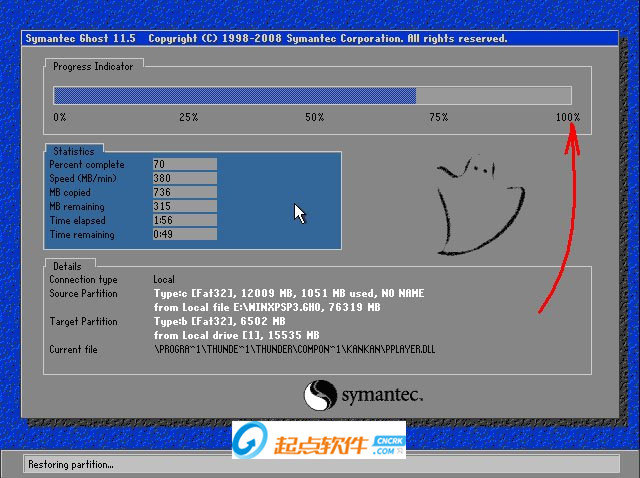Screen dimensions: 640x478
Task: Click the Current file label
Action: pos(73,349)
